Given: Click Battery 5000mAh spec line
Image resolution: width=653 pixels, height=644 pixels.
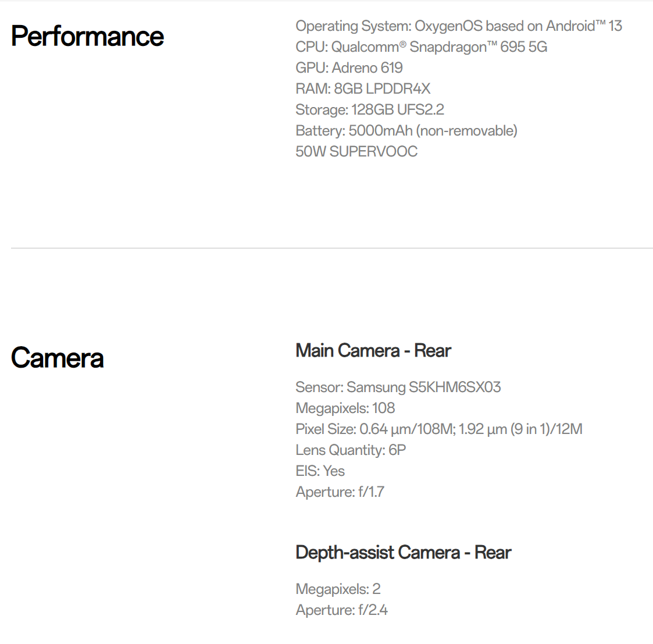Looking at the screenshot, I should [x=406, y=130].
